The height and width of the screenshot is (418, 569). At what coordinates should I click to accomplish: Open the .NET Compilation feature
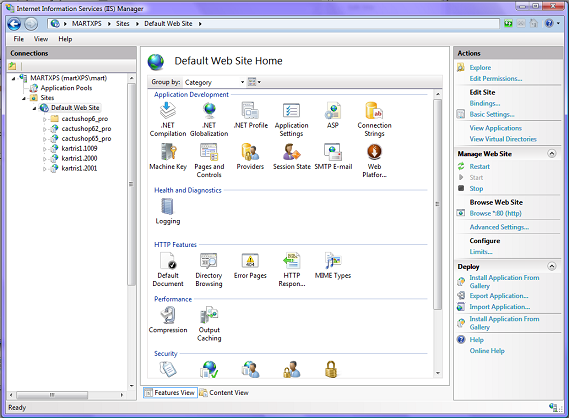(x=168, y=119)
